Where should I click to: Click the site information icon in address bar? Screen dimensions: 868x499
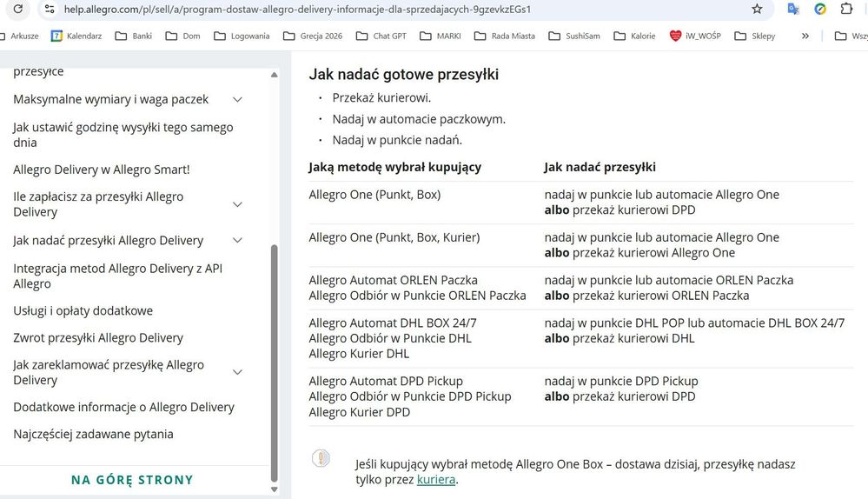(x=49, y=9)
